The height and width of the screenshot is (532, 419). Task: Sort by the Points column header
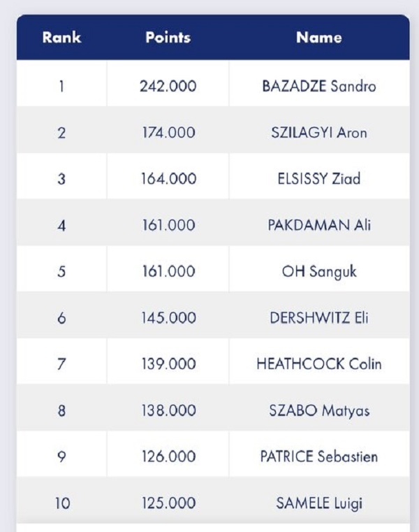tap(168, 38)
